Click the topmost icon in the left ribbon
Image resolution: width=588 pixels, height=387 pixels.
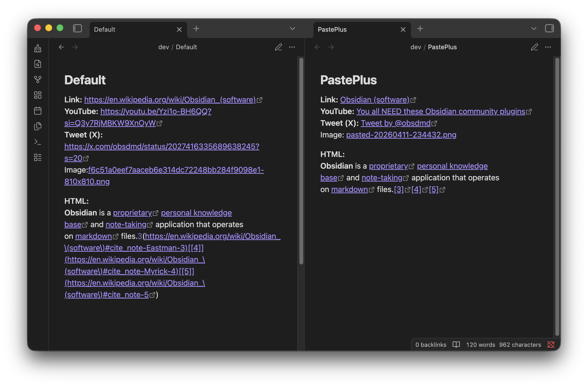(x=38, y=48)
